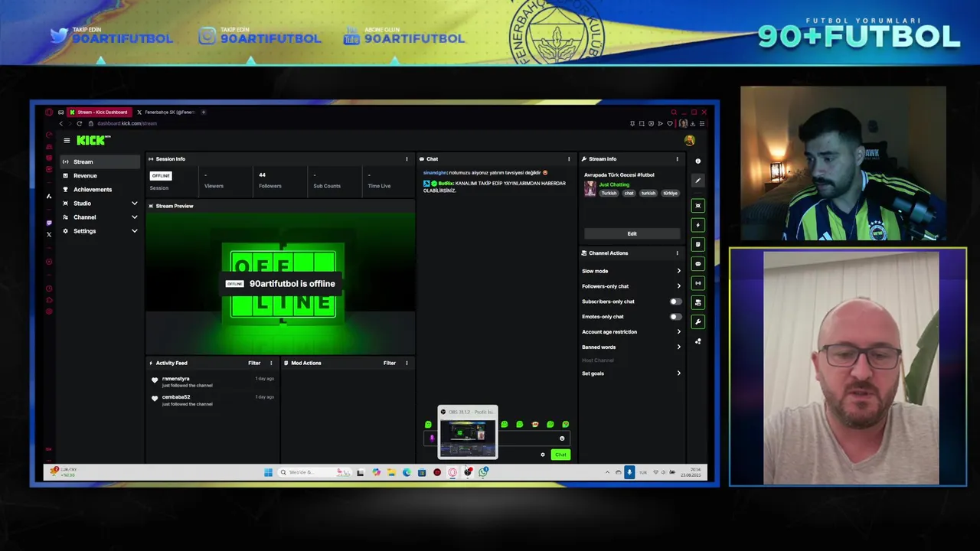Viewport: 980px width, 551px height.
Task: Click the Kick logo
Action: (x=93, y=140)
